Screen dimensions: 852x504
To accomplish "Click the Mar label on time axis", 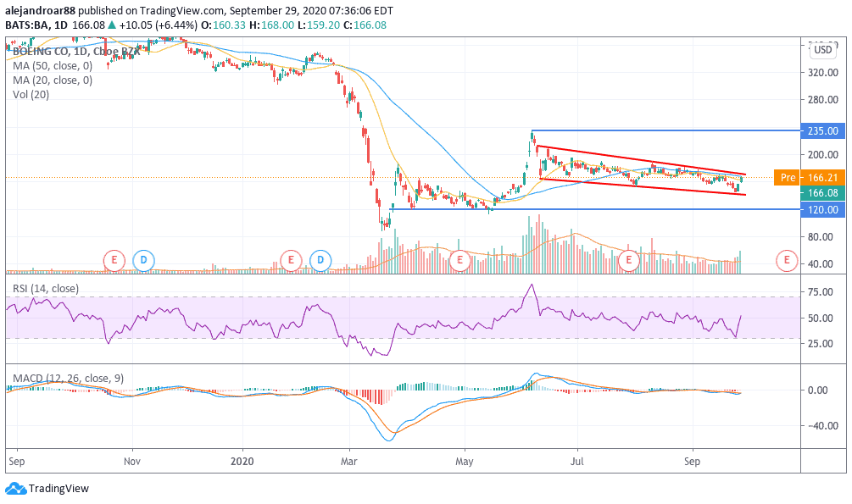I will coord(348,462).
